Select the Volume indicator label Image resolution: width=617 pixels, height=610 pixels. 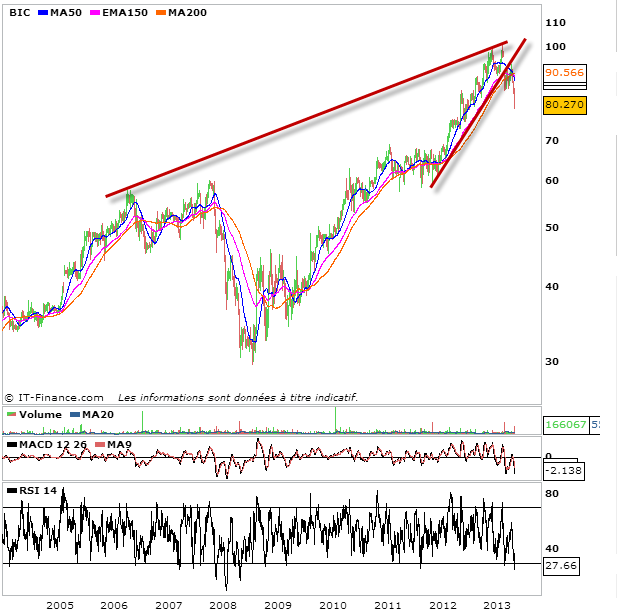(38, 414)
